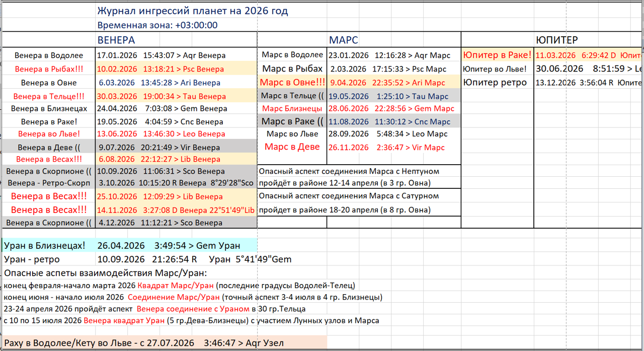Select the title cell 'Журнал ингрессий планет на 2026 год'
This screenshot has height=351, width=644.
pyautogui.click(x=192, y=11)
